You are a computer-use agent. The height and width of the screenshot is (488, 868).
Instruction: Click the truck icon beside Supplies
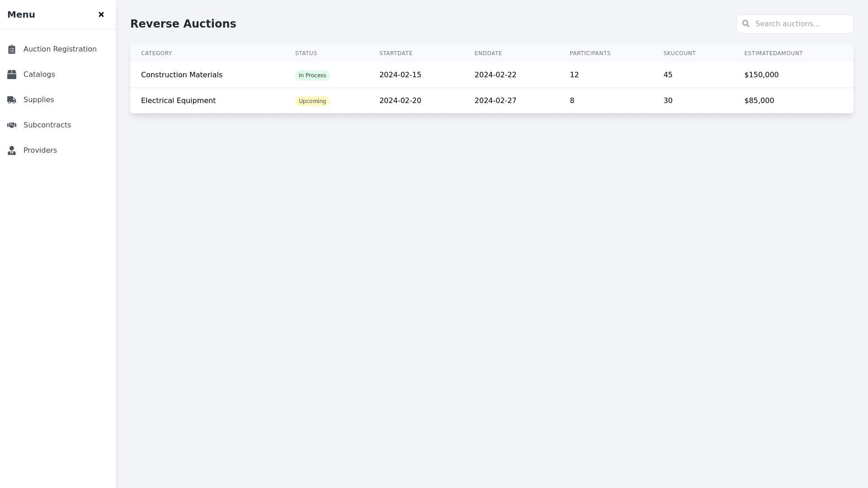pyautogui.click(x=12, y=100)
